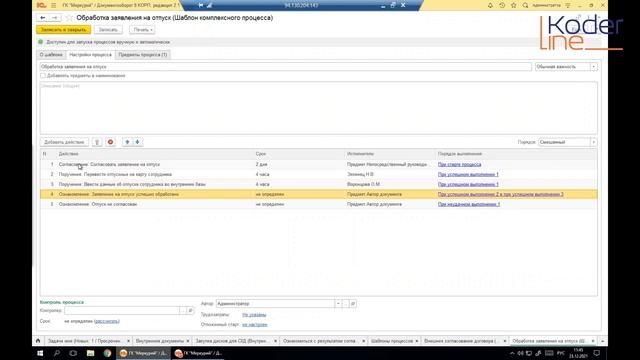Viewport: 640px width, 360px height.
Task: Open Task View on the taskbar
Action: tap(73, 353)
